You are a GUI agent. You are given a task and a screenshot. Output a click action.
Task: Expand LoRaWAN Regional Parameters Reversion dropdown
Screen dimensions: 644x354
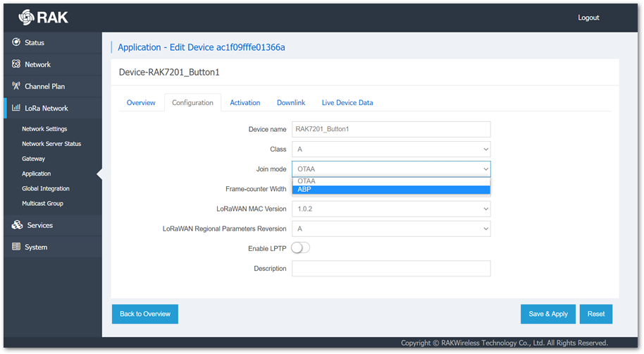click(x=391, y=228)
